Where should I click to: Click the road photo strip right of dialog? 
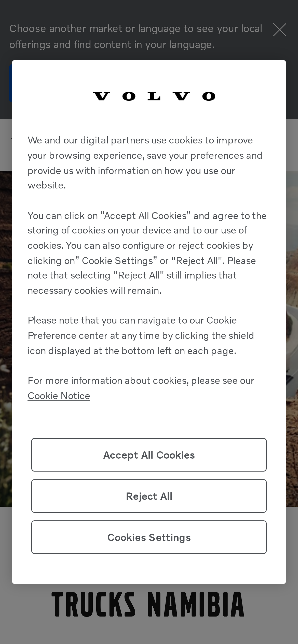pos(292,331)
